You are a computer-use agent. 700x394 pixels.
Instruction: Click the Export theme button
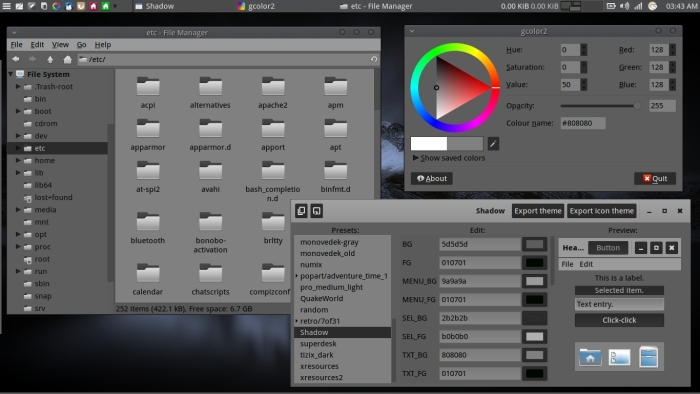point(538,211)
